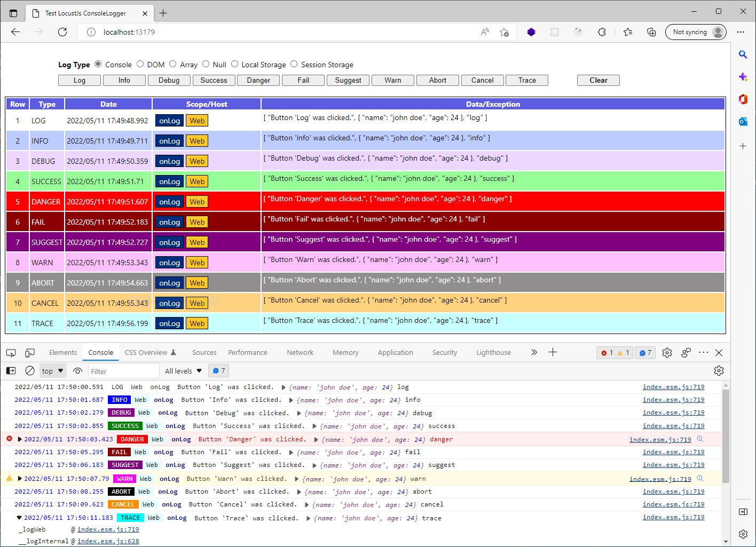Expand the WARN console message

[x=20, y=479]
